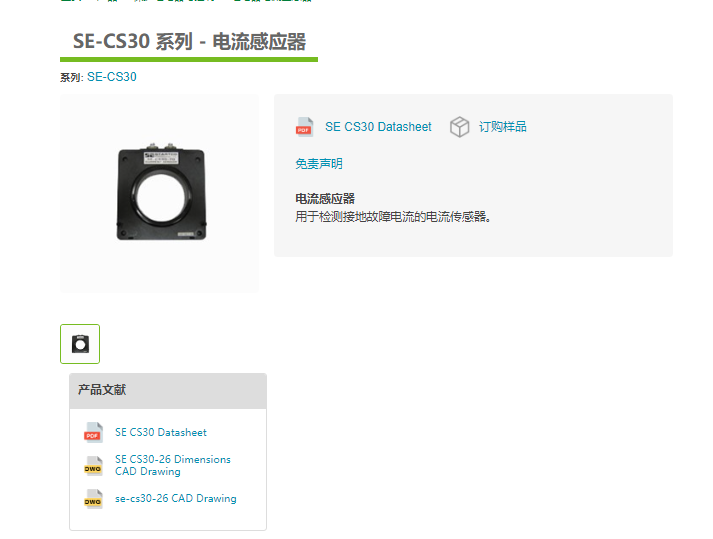Screen dimensions: 713x539
Task: Click the 产品文献 panel header
Action: tap(168, 391)
